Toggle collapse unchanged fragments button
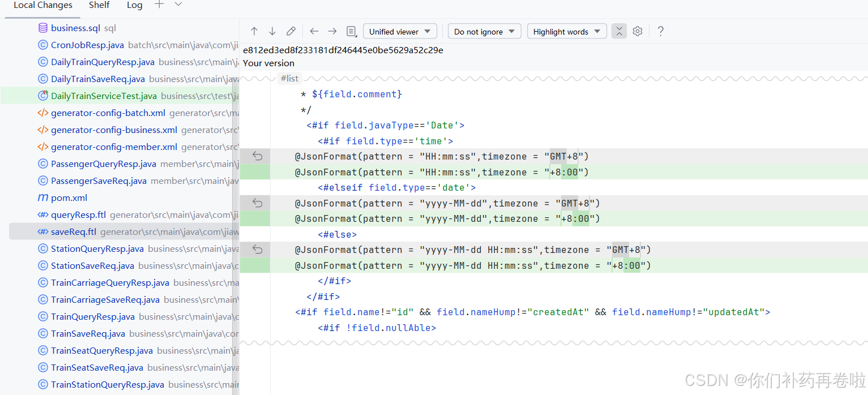The height and width of the screenshot is (395, 868). (x=619, y=31)
